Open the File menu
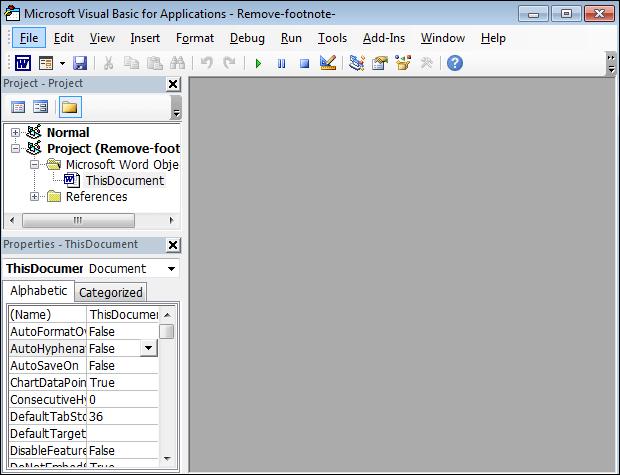 [29, 38]
